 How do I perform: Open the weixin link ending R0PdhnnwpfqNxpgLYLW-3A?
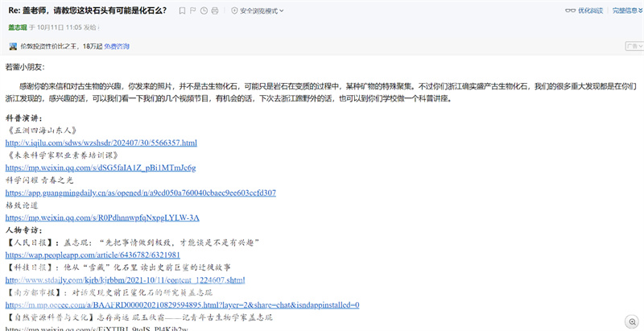(x=102, y=217)
